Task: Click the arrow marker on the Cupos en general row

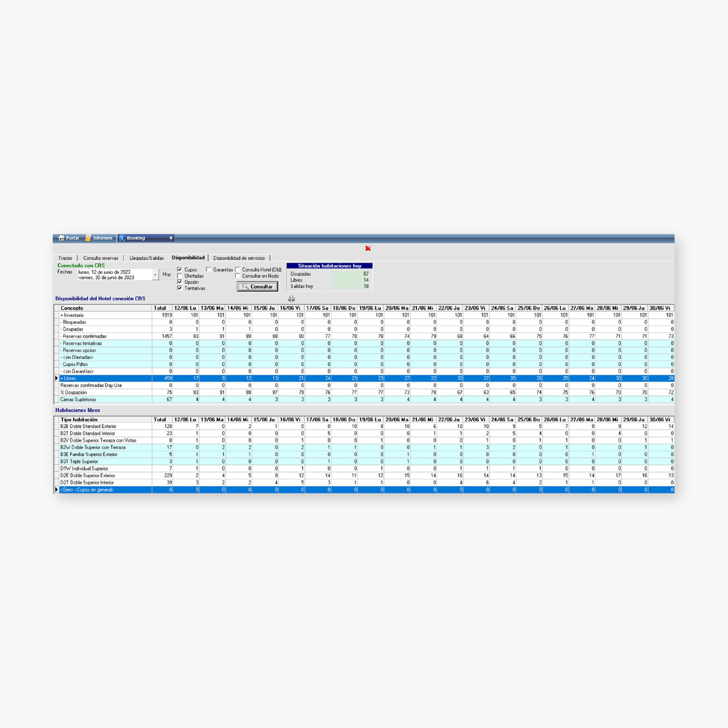Action: [x=56, y=489]
